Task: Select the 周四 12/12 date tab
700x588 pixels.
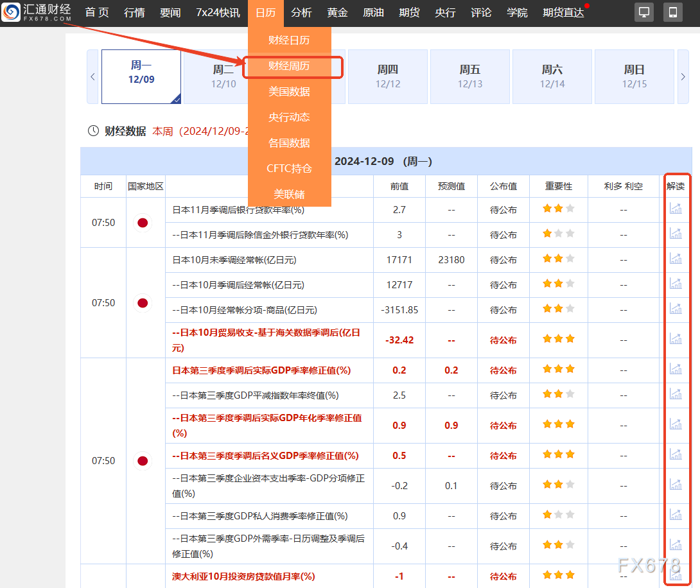Action: click(x=388, y=76)
